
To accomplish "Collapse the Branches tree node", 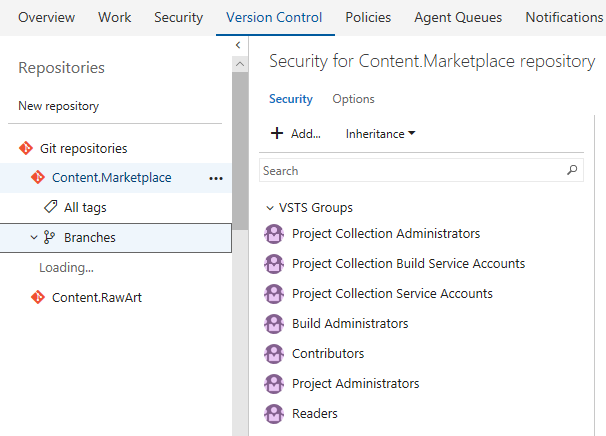I will tap(34, 237).
